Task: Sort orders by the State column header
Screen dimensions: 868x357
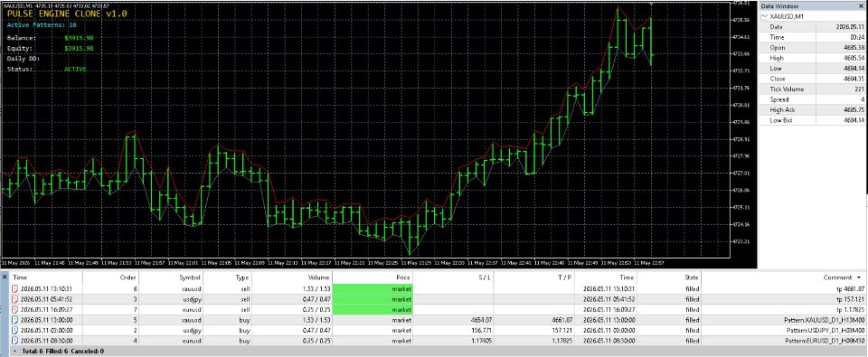Action: 669,277
